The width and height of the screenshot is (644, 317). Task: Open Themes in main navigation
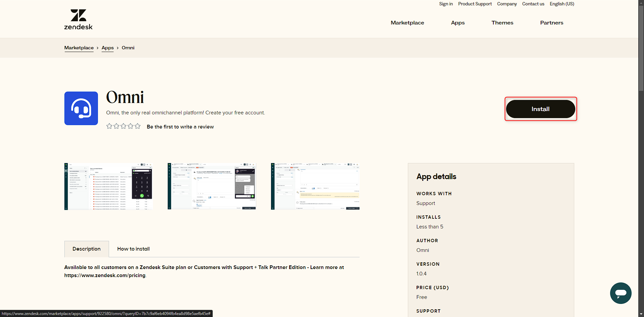pos(502,22)
